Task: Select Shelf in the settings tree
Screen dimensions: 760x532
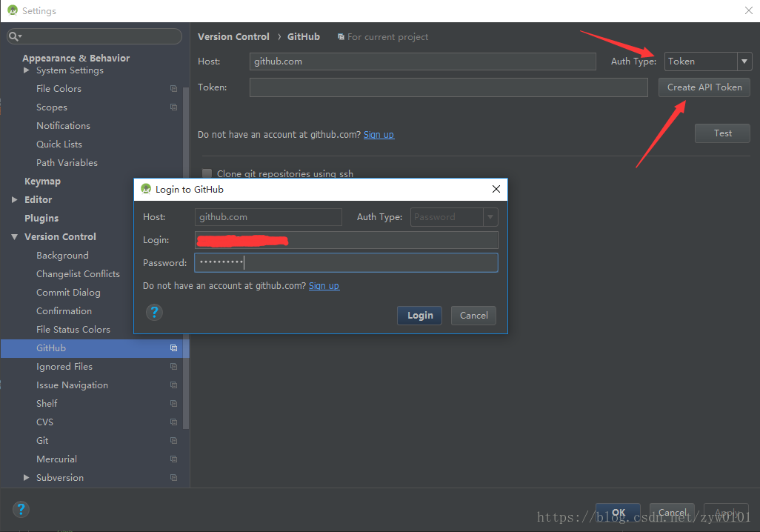Action: (47, 404)
